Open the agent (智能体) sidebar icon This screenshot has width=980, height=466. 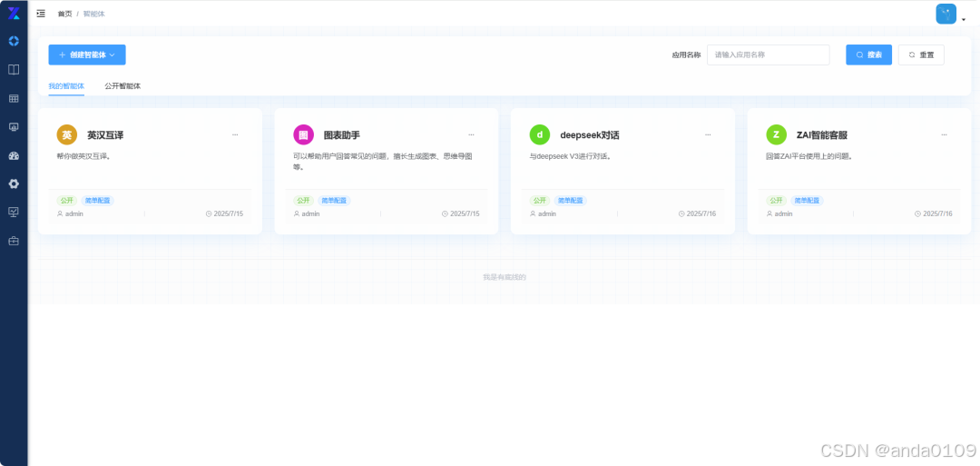(14, 41)
